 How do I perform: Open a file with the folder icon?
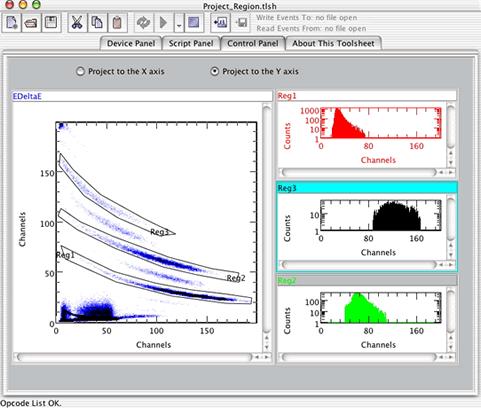[31, 23]
